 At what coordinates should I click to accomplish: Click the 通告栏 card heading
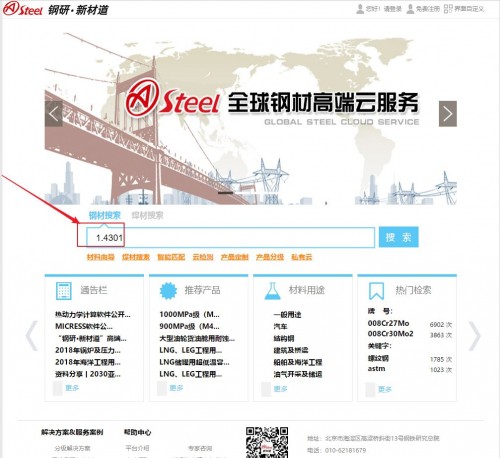coord(94,290)
